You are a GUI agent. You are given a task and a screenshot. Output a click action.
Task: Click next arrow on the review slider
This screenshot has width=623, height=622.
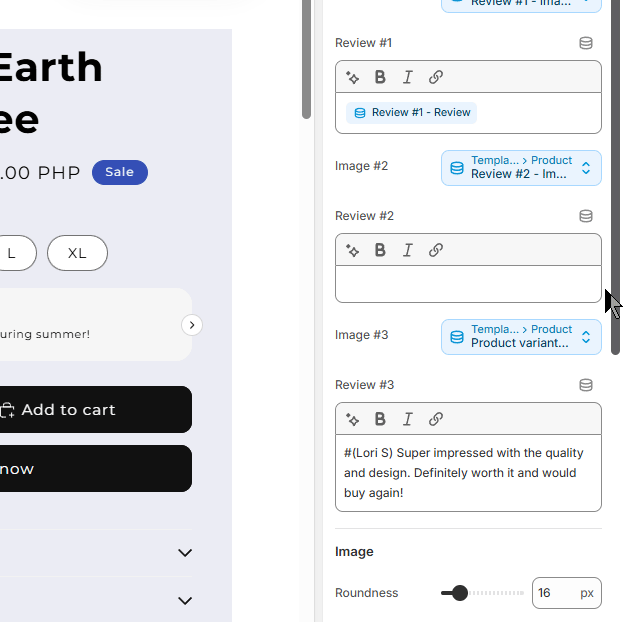click(192, 325)
